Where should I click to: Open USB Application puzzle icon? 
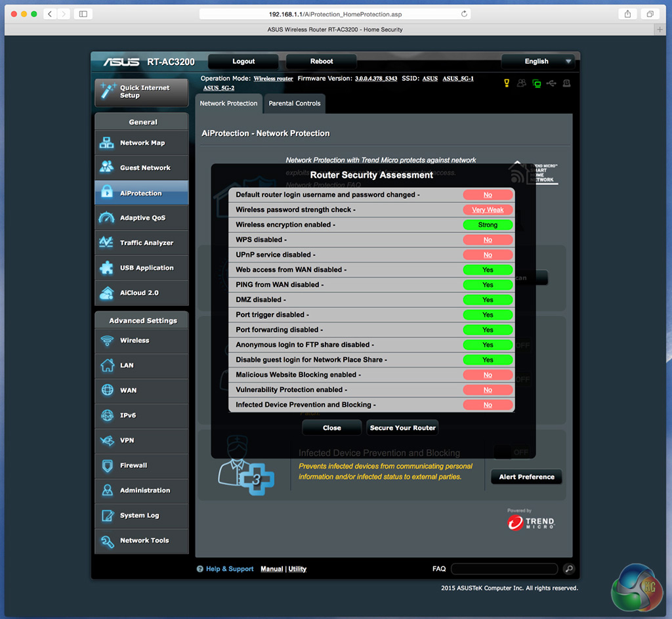pyautogui.click(x=107, y=268)
